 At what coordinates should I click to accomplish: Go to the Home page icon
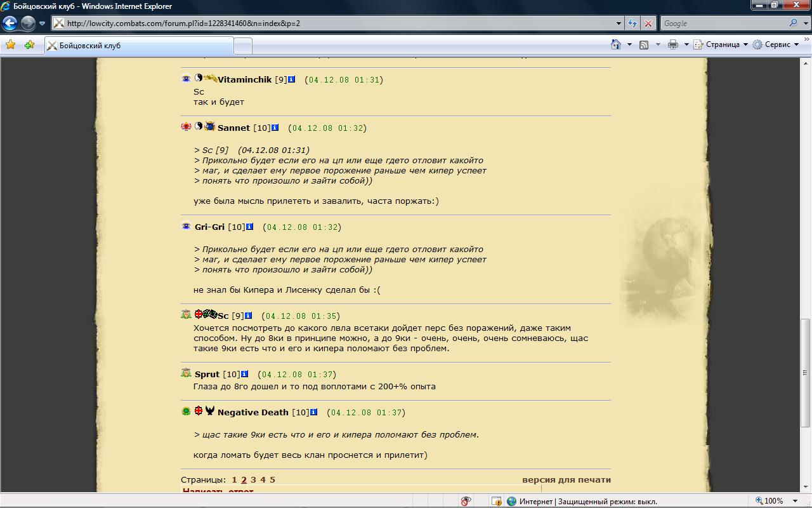click(x=616, y=44)
